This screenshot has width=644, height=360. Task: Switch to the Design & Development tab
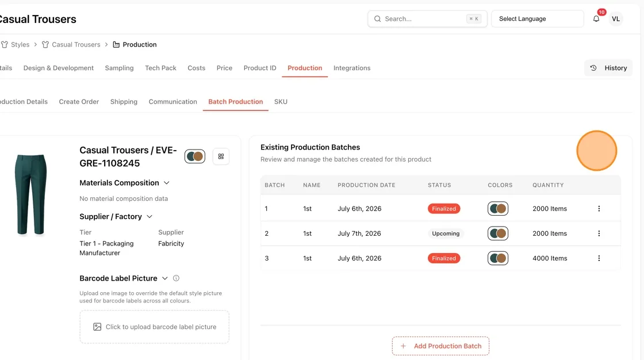[58, 68]
